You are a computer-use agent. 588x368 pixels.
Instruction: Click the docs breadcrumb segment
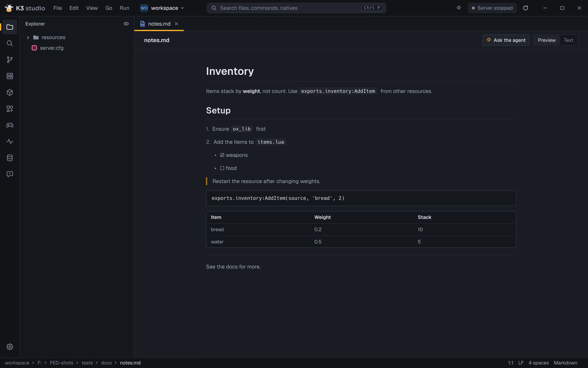[106, 363]
